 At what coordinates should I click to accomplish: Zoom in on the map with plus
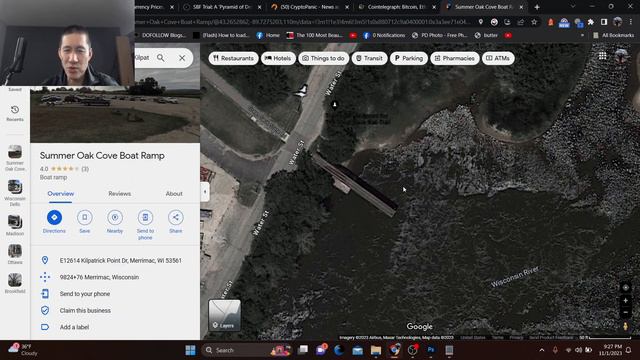(x=625, y=300)
